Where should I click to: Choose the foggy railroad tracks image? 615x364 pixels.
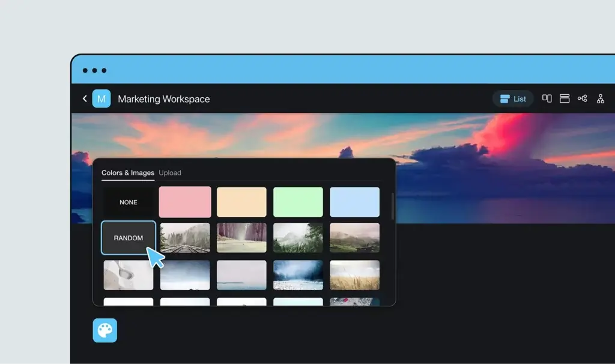pyautogui.click(x=185, y=238)
